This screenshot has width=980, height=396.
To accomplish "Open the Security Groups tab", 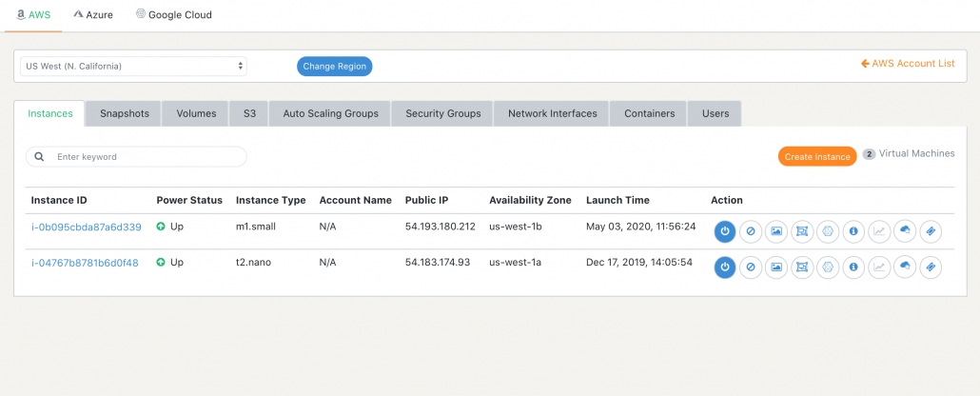I will coord(443,114).
